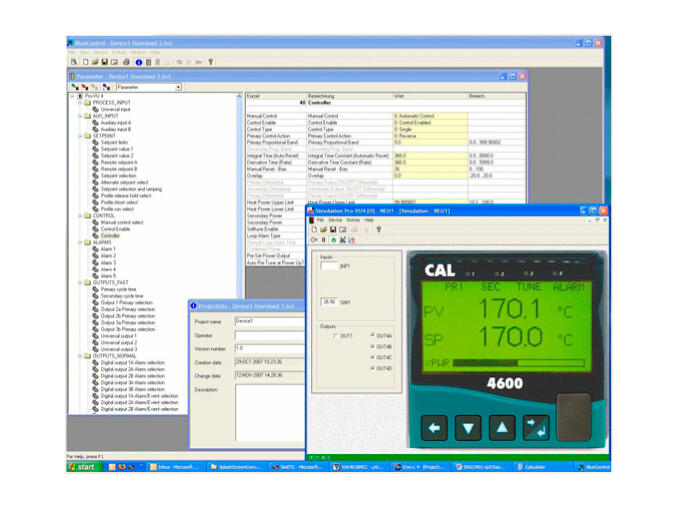Image resolution: width=683 pixels, height=517 pixels.
Task: Select the OUT1 radio button
Action: (336, 335)
